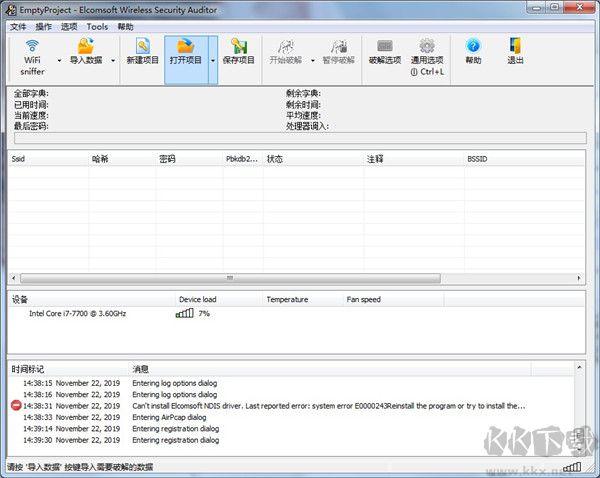Start the attack with 开始破解
The width and height of the screenshot is (600, 478).
[x=285, y=52]
